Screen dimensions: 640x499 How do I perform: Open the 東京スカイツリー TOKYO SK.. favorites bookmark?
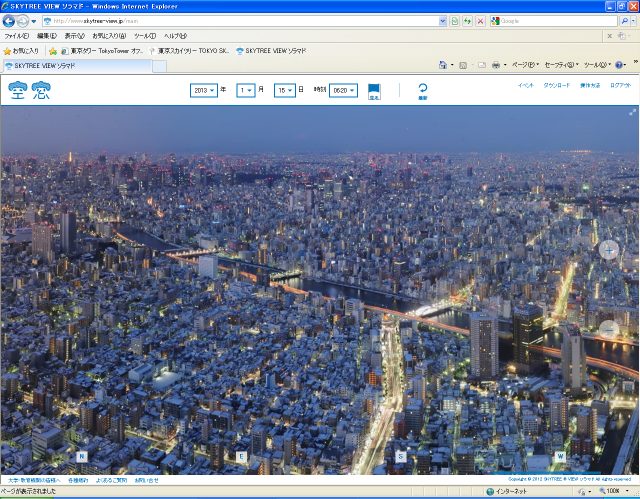coord(190,50)
